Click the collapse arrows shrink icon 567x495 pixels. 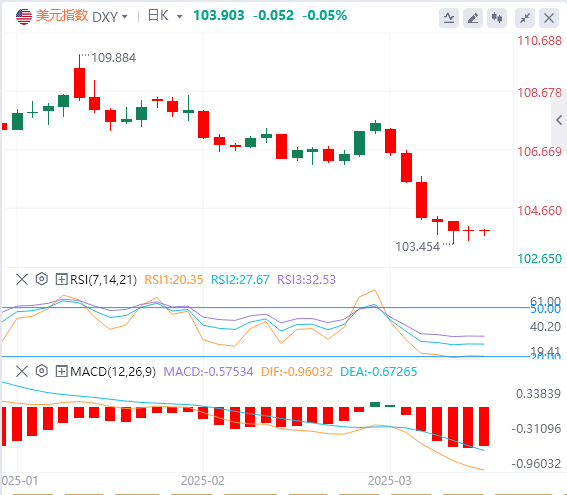525,18
